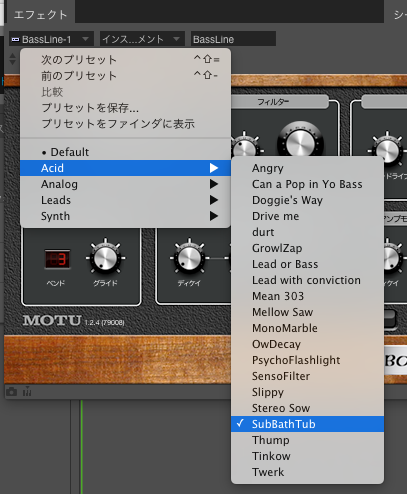Select MonoMarble preset
Image resolution: width=407 pixels, height=494 pixels.
[307, 328]
